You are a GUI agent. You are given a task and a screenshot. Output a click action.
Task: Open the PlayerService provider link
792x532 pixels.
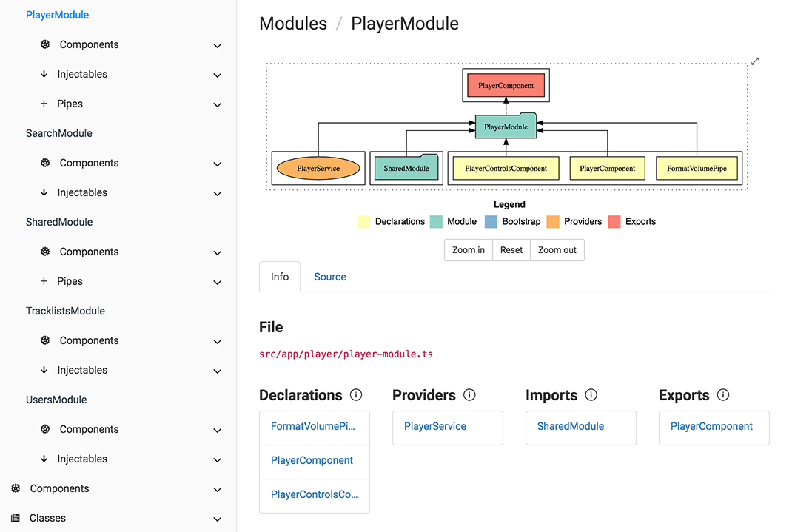pyautogui.click(x=435, y=426)
